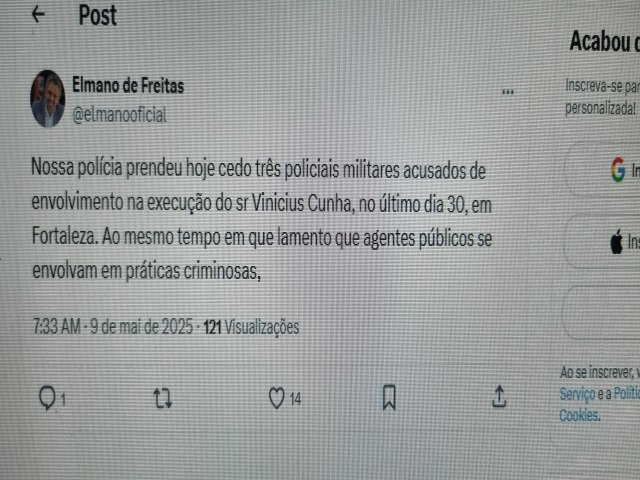
Task: Open the Política privacy link
Action: (627, 393)
